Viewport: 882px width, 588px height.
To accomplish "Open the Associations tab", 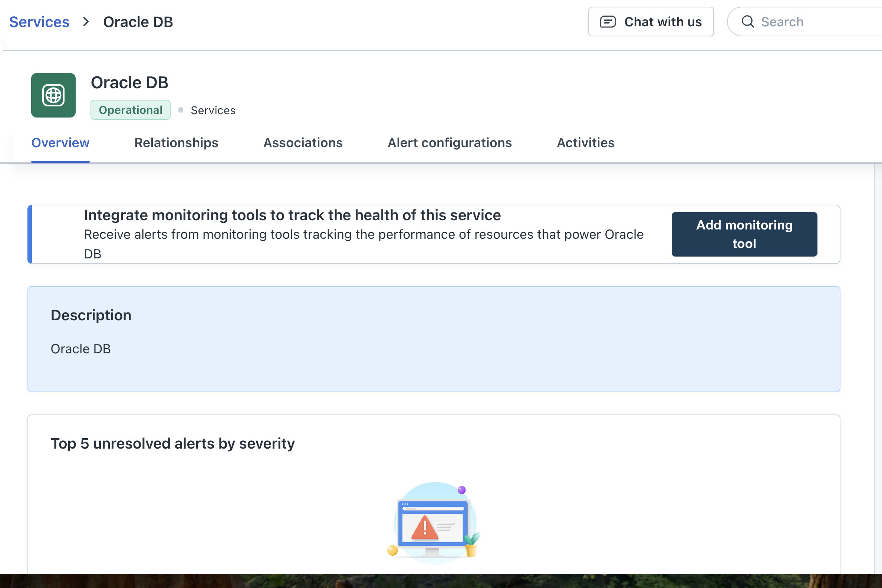I will 303,143.
